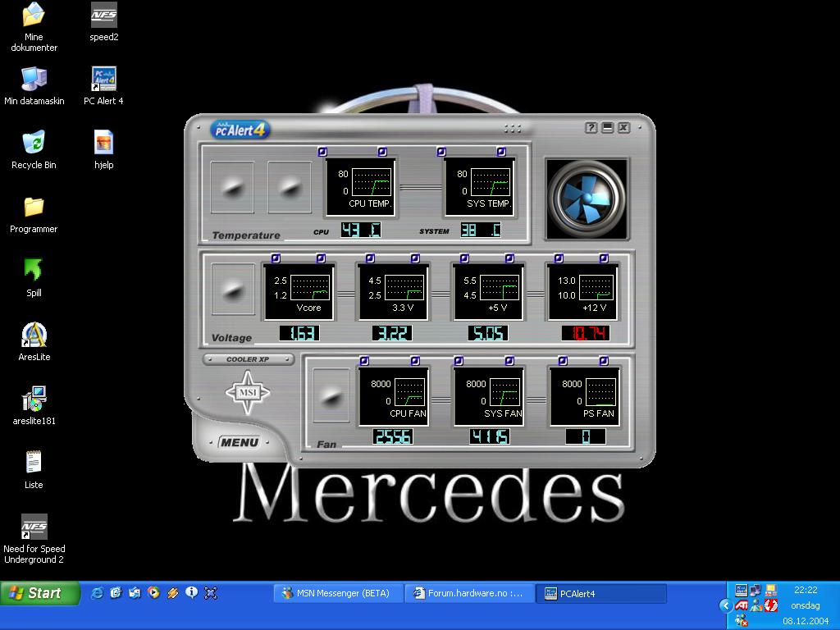
Task: Select the Min datamaskin desktop icon
Action: click(34, 85)
